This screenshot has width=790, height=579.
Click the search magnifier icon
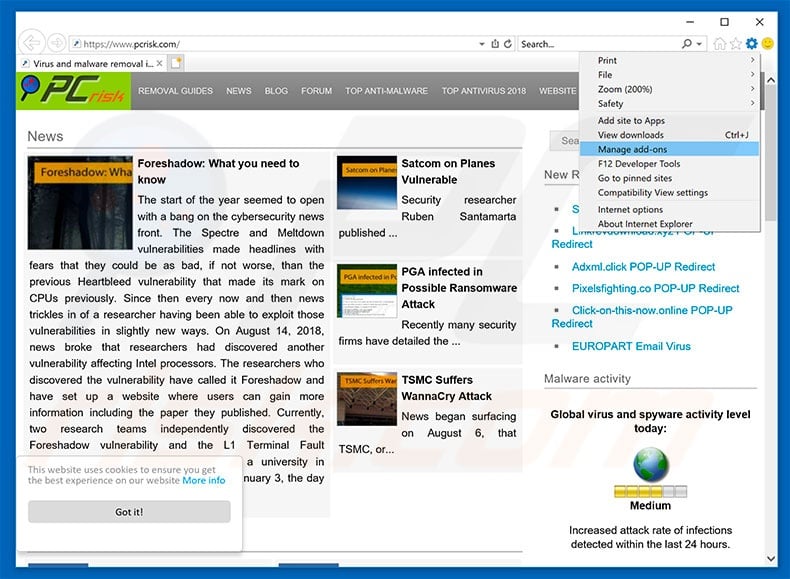click(x=687, y=44)
